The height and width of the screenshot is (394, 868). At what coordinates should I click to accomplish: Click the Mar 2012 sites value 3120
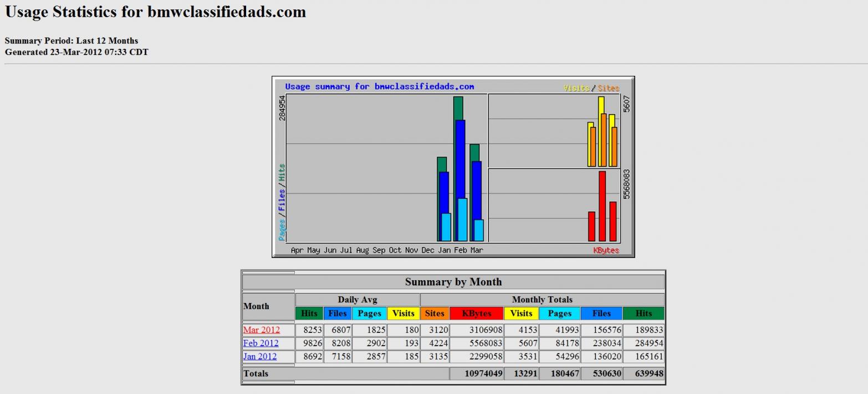tap(438, 330)
